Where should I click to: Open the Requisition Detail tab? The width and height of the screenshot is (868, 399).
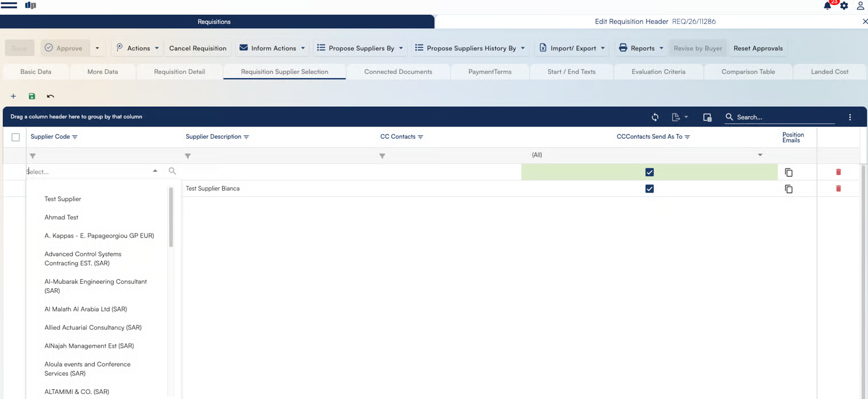(x=179, y=72)
